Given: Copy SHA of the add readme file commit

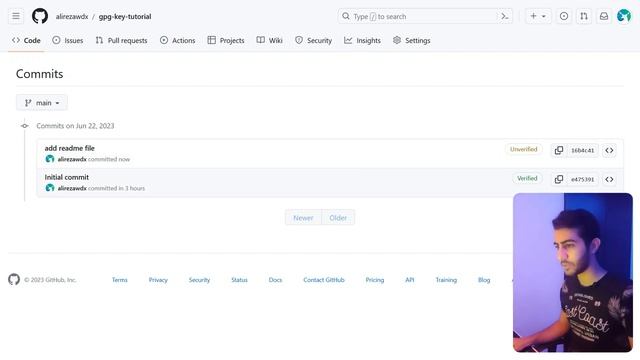Looking at the screenshot, I should 559,150.
